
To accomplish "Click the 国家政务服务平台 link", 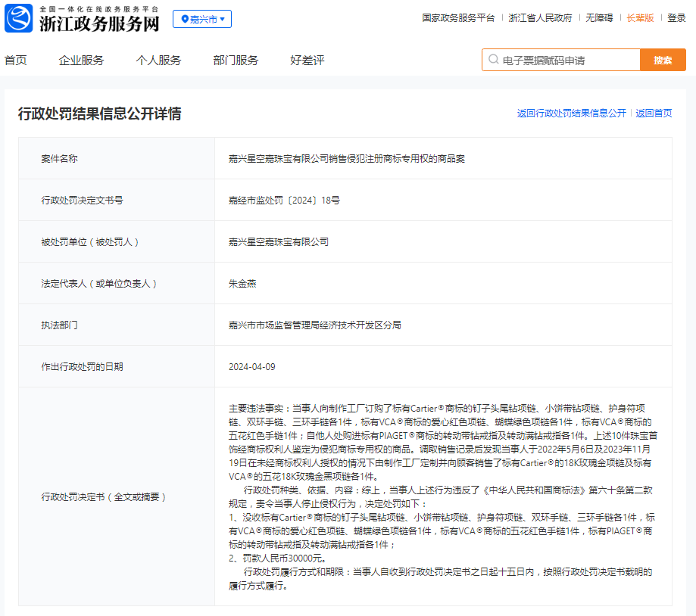I will coord(458,17).
